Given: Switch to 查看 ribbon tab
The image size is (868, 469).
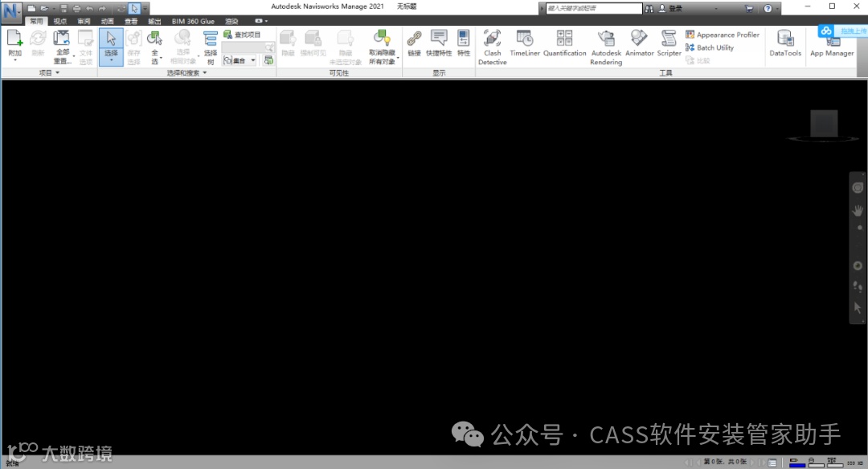Looking at the screenshot, I should (131, 21).
